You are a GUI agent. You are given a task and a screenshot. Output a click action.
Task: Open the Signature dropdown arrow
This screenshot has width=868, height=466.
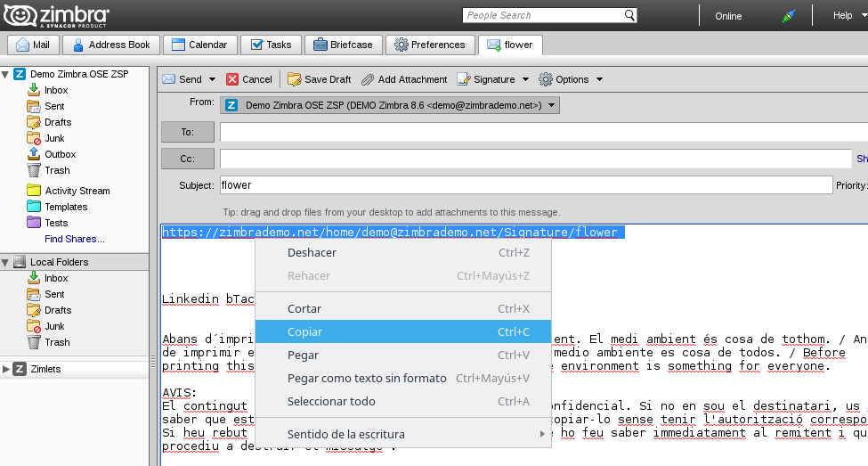coord(525,79)
